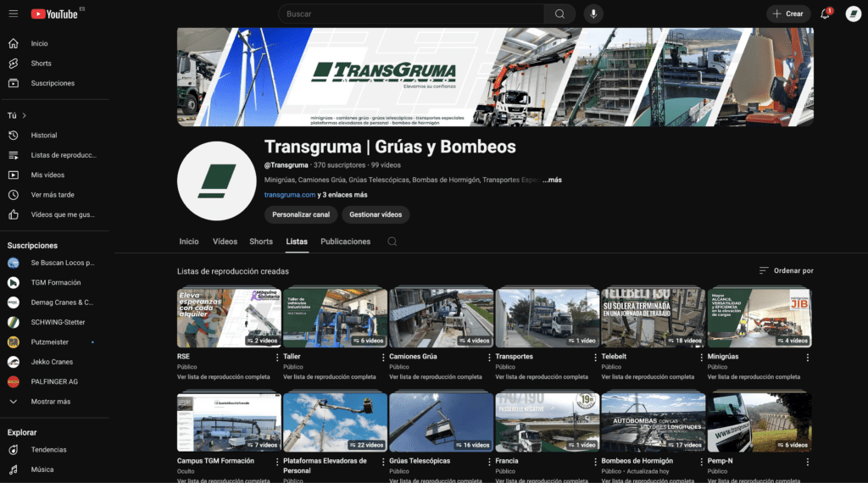
Task: Expand the Tú section chevron
Action: point(24,115)
